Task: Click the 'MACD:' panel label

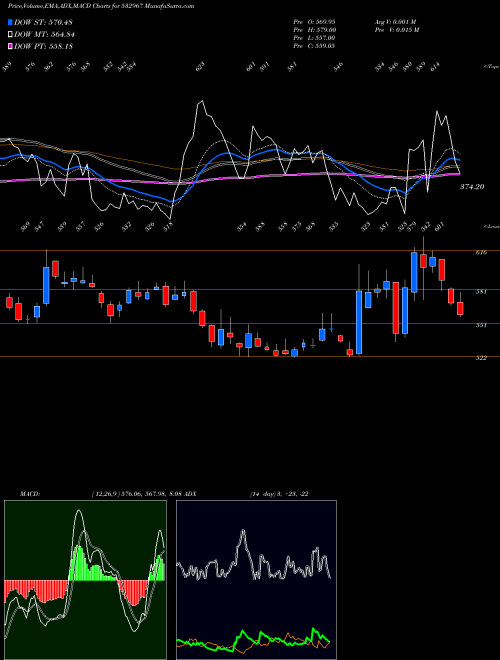Action: [x=30, y=494]
